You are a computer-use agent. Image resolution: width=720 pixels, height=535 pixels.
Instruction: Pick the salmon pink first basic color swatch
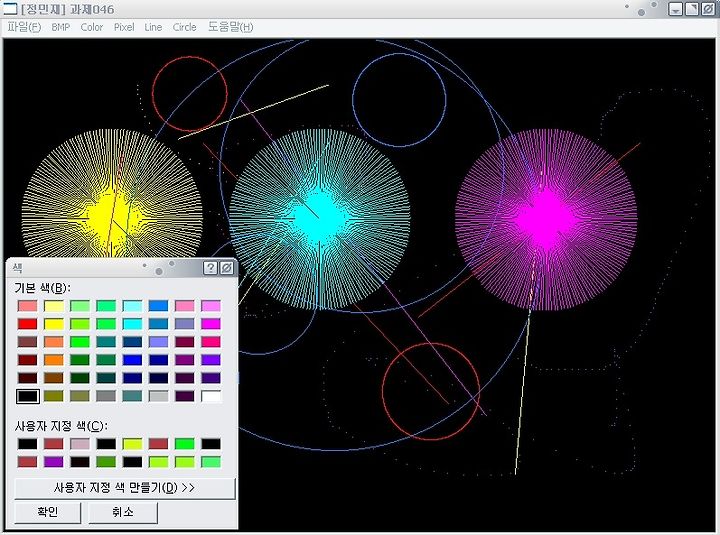pos(28,306)
